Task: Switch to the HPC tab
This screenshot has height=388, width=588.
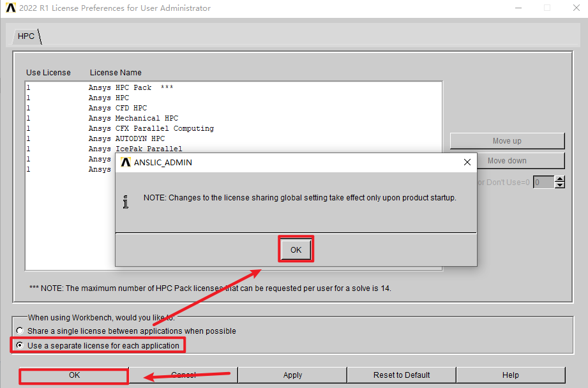Action: (x=26, y=36)
